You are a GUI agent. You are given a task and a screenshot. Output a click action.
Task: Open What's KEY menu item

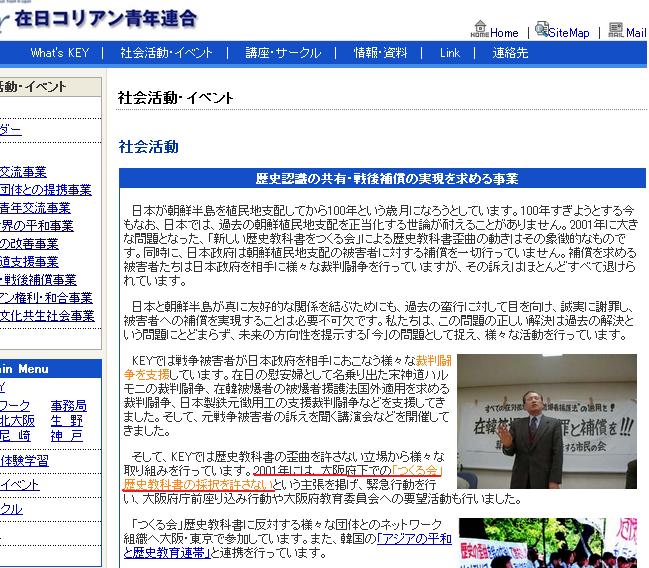(60, 53)
